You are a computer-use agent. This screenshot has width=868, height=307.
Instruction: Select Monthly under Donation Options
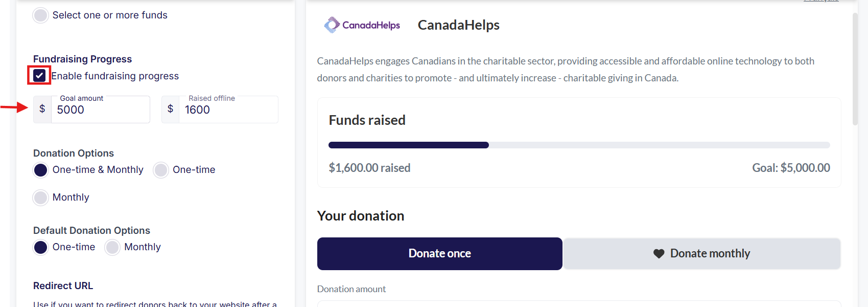(x=41, y=198)
